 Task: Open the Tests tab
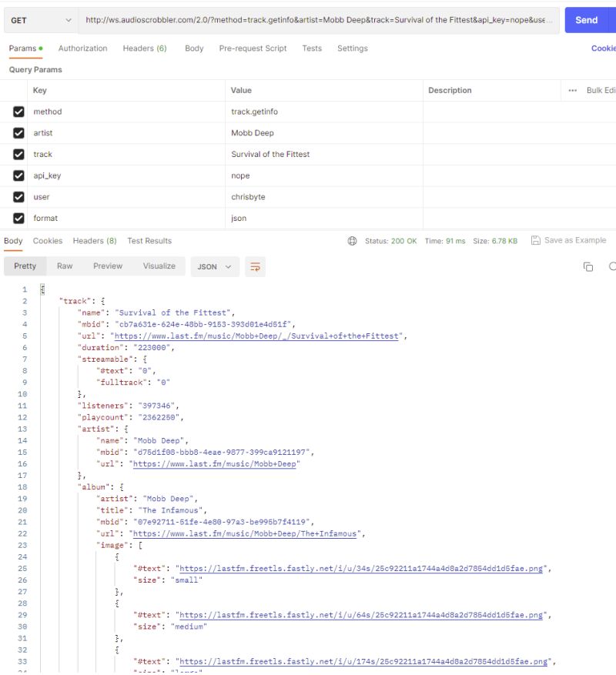point(312,48)
